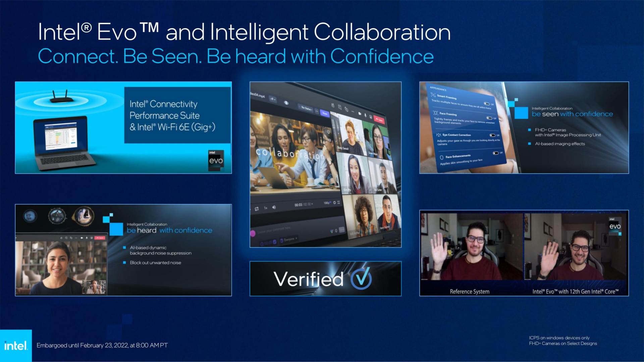Screen dimensions: 644x362
Task: Click the repeat icon in the playback controls
Action: click(x=257, y=208)
